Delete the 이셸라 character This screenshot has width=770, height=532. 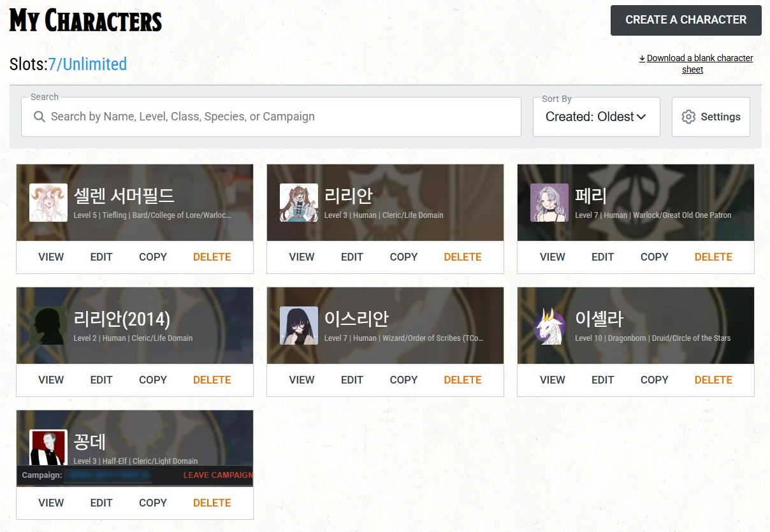pos(713,380)
